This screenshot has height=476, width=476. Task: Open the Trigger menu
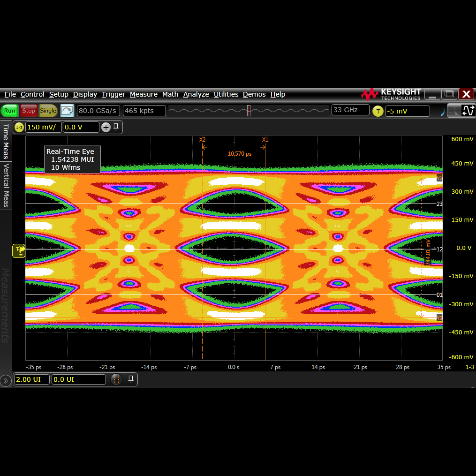113,94
